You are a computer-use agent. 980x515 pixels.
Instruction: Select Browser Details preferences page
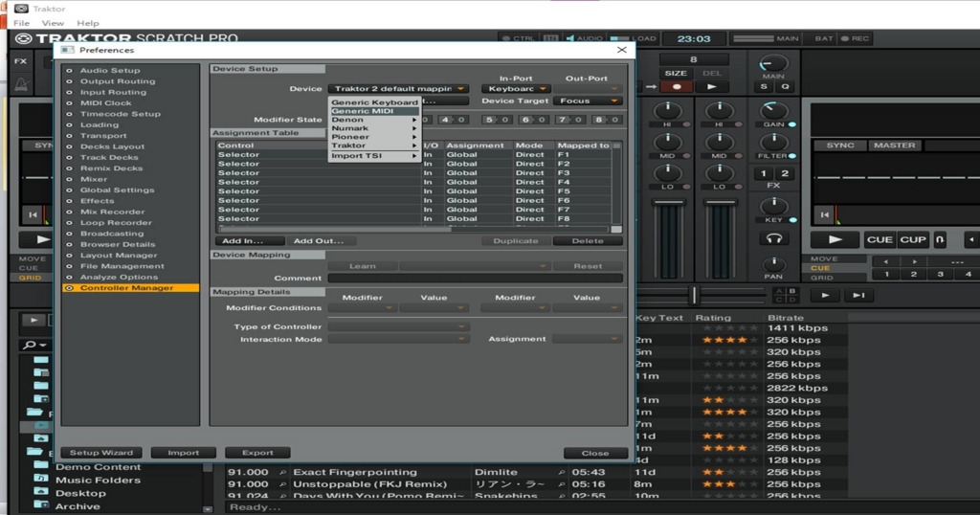pos(118,244)
